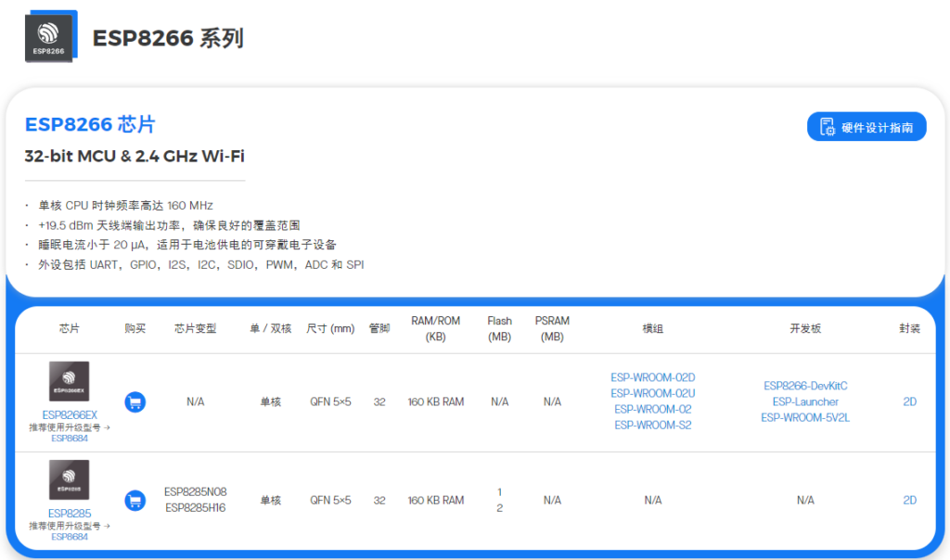
Task: Click the 尺寸 (mm) column header
Action: tap(330, 329)
